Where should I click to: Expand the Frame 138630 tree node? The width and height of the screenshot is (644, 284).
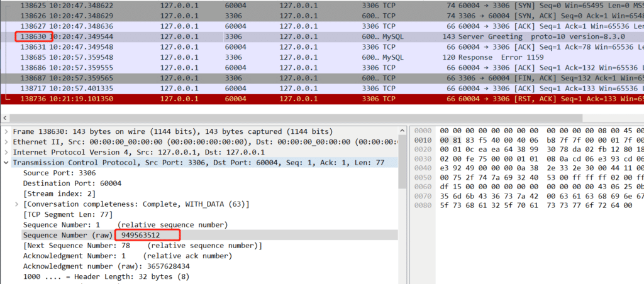tap(7, 132)
